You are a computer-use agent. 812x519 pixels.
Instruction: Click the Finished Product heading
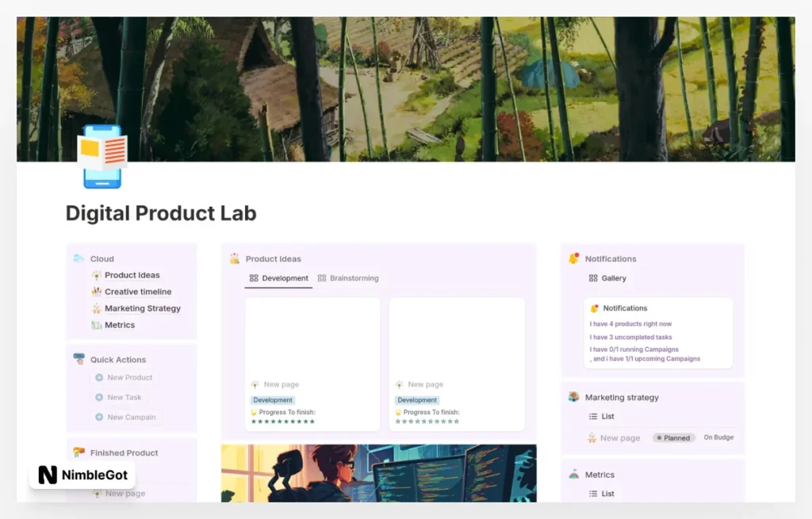coord(124,452)
